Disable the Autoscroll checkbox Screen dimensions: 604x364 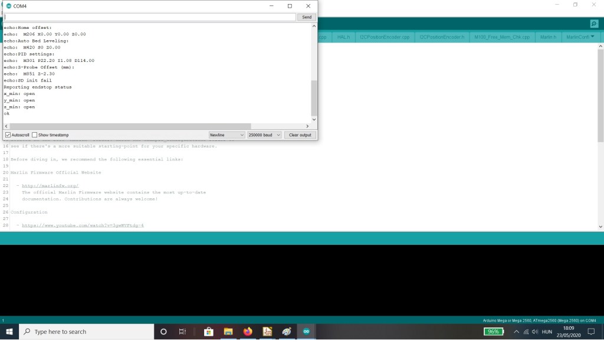coord(8,135)
